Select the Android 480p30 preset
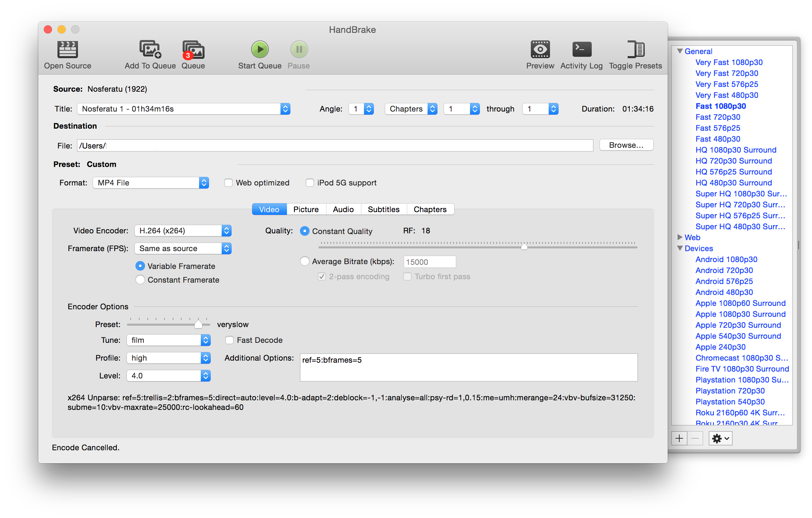Image resolution: width=812 pixels, height=518 pixels. 724,292
